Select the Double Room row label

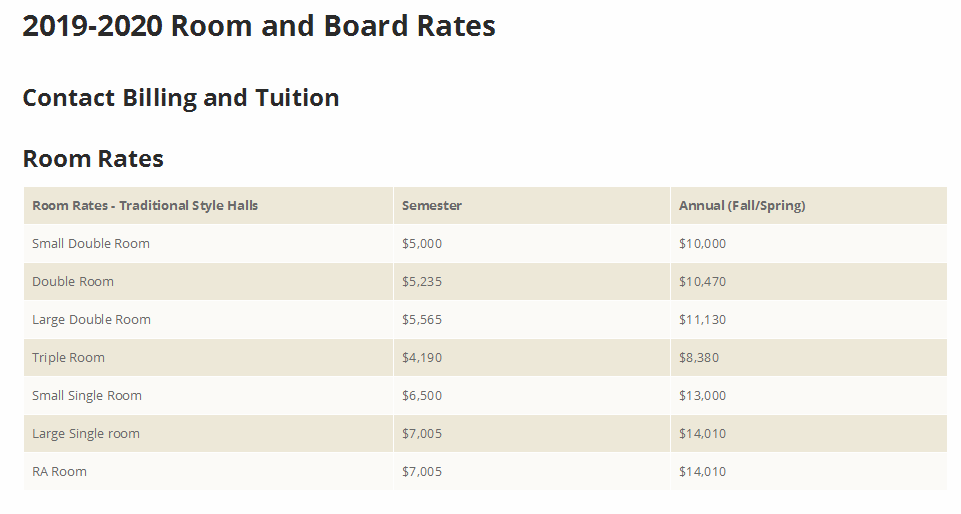73,281
